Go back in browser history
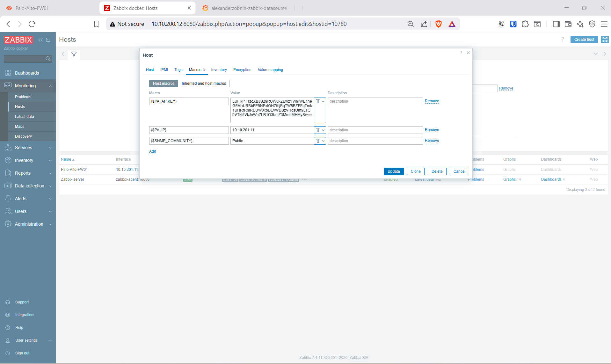The height and width of the screenshot is (364, 611). click(x=9, y=24)
